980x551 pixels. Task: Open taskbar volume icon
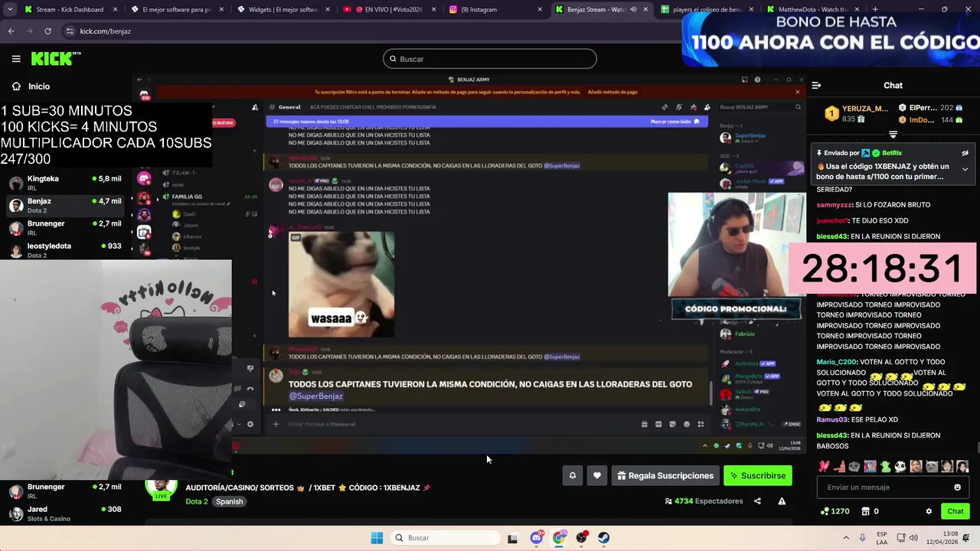pyautogui.click(x=915, y=538)
